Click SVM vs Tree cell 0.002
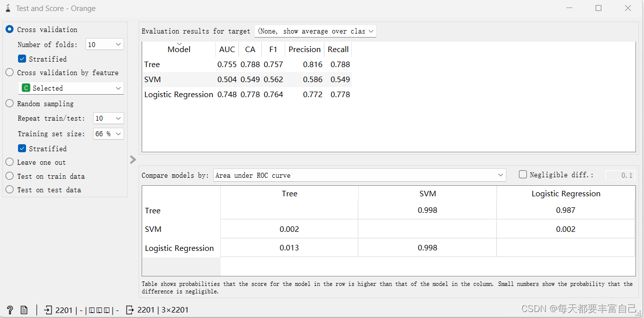 (x=289, y=229)
